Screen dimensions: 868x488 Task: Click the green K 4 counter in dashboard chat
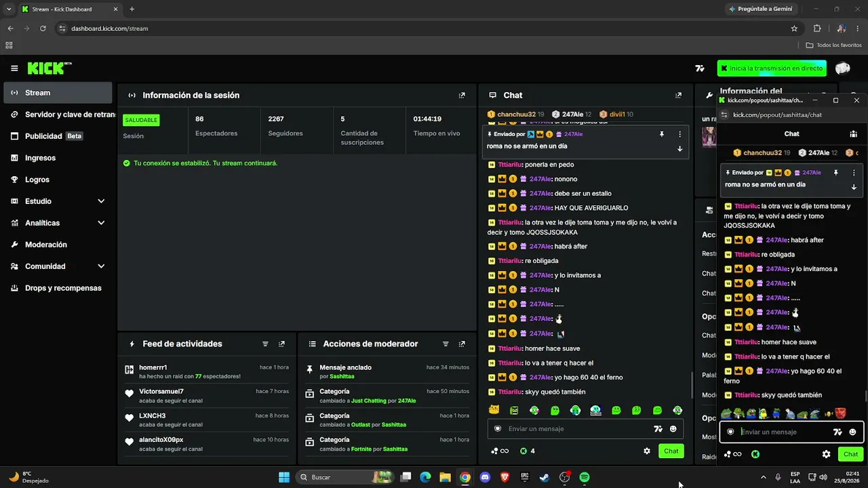(528, 451)
